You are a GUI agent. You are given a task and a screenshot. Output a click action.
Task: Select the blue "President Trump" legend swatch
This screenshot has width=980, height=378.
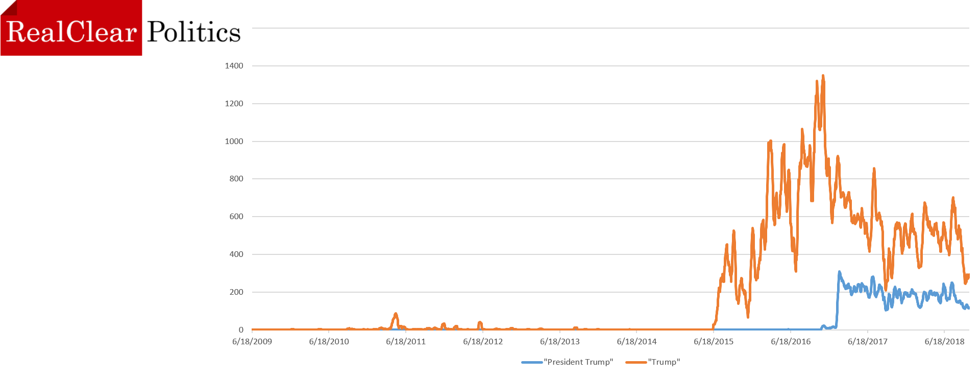coord(532,362)
